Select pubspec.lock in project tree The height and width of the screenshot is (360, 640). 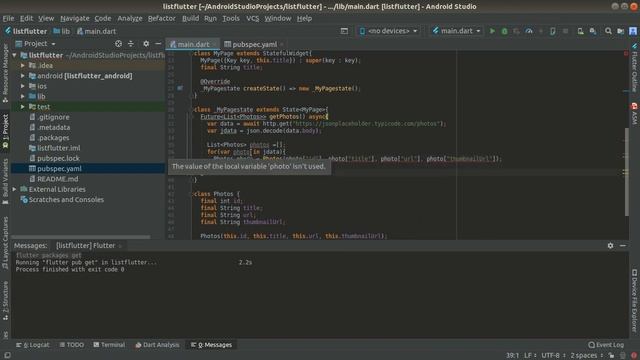click(58, 158)
